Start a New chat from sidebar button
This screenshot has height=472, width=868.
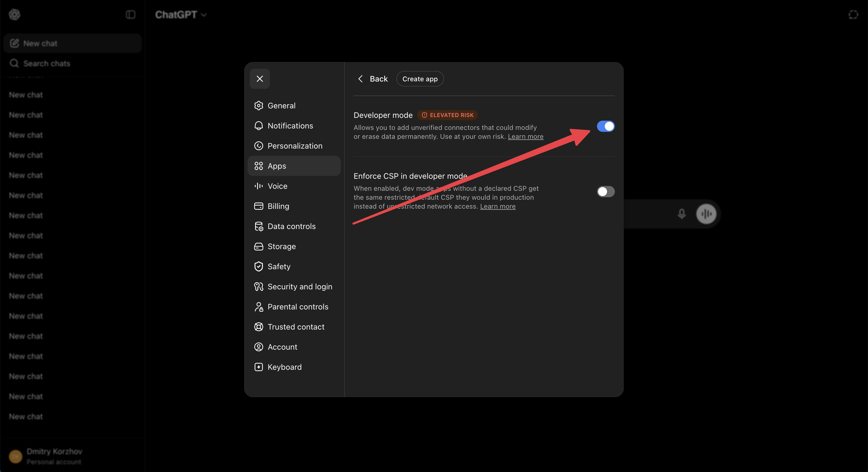click(72, 43)
